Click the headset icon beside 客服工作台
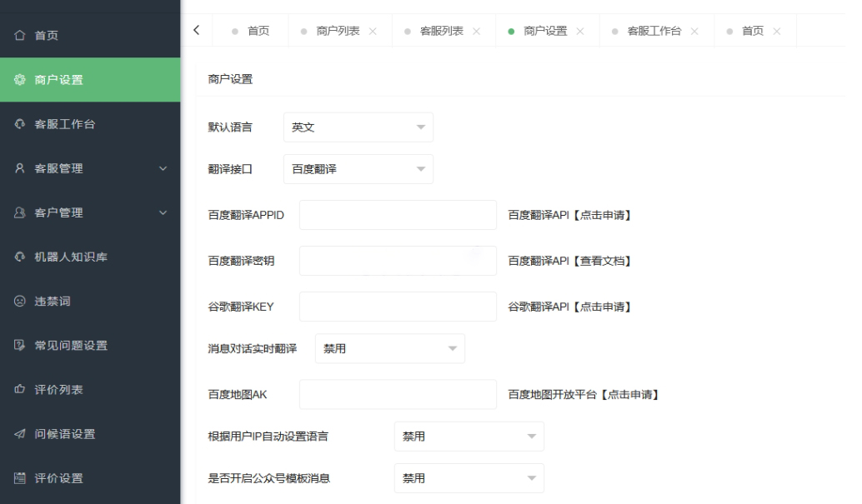 point(20,124)
